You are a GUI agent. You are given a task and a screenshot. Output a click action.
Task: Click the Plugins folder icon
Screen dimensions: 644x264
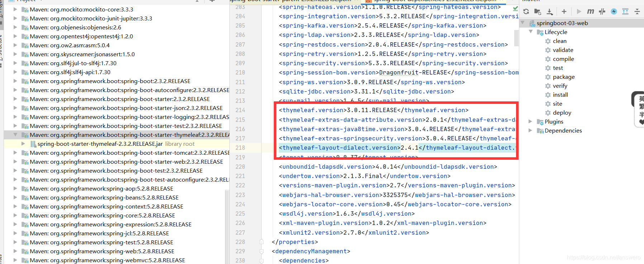tap(540, 122)
